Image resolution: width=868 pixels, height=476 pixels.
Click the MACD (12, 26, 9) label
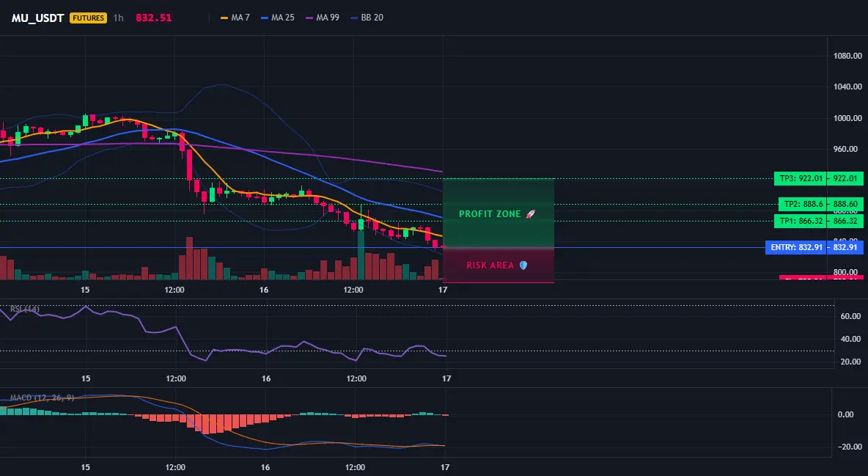coord(42,398)
